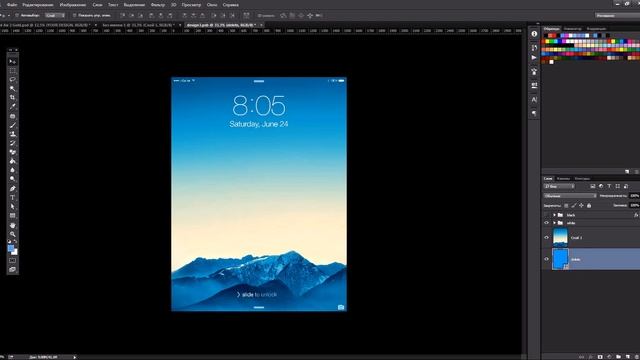Toggle visibility of black group
Screen dimensions: 640x360
[547, 215]
